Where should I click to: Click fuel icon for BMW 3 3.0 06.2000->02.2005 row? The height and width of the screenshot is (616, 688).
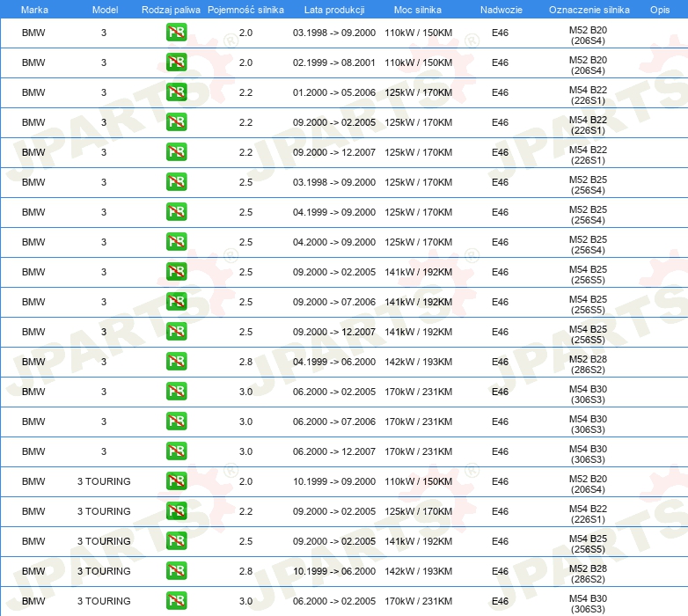[176, 392]
